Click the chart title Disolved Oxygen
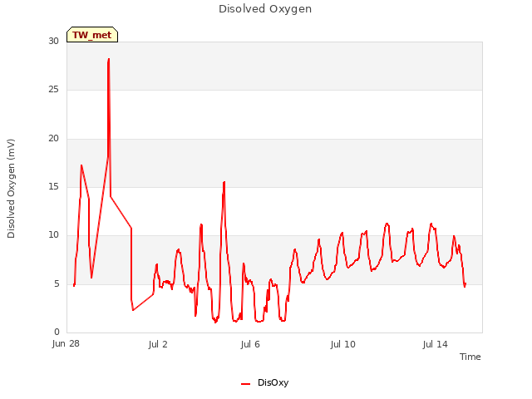Screen dimensions: 532x399 265,9
